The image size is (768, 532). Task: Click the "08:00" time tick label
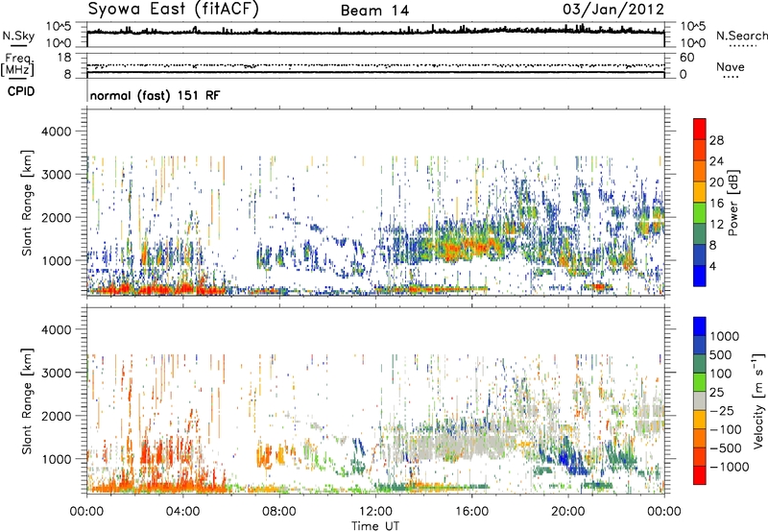(279, 512)
